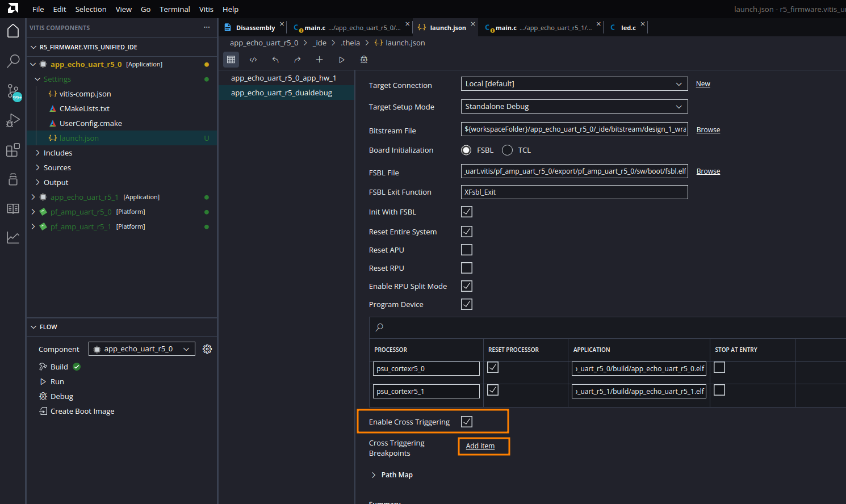Expand the Path Map section
Screen dimensions: 846x504
(x=396, y=475)
